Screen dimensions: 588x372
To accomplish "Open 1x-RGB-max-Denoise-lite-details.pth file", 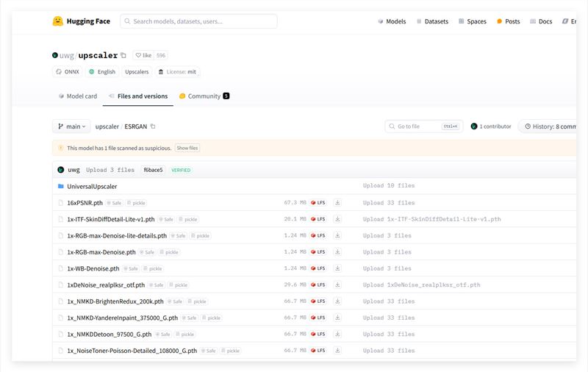I will coord(117,236).
